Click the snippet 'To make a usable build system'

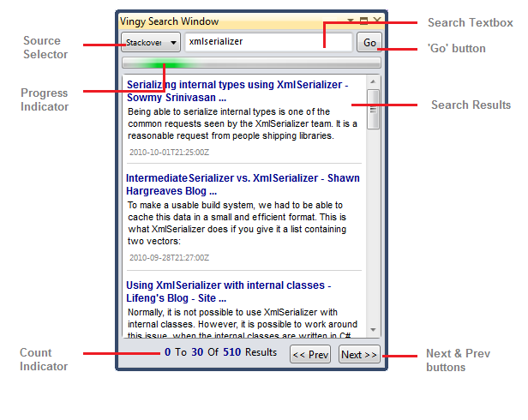pyautogui.click(x=237, y=223)
